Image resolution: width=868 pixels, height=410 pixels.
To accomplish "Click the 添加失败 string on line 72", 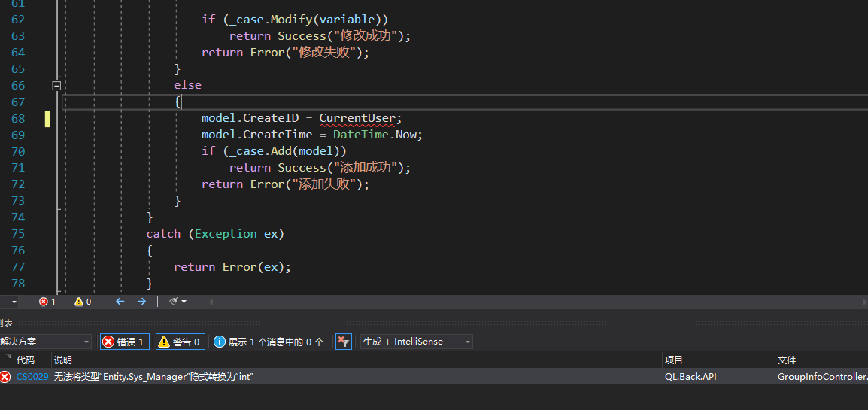I will [x=326, y=184].
